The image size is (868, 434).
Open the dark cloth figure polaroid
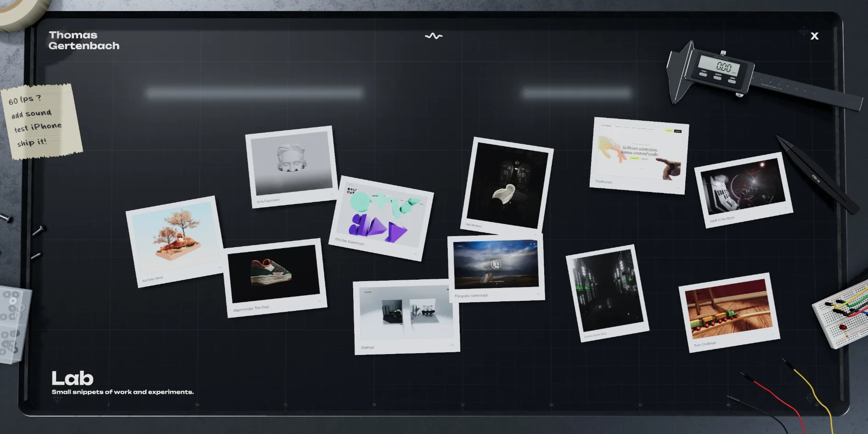[x=507, y=186]
